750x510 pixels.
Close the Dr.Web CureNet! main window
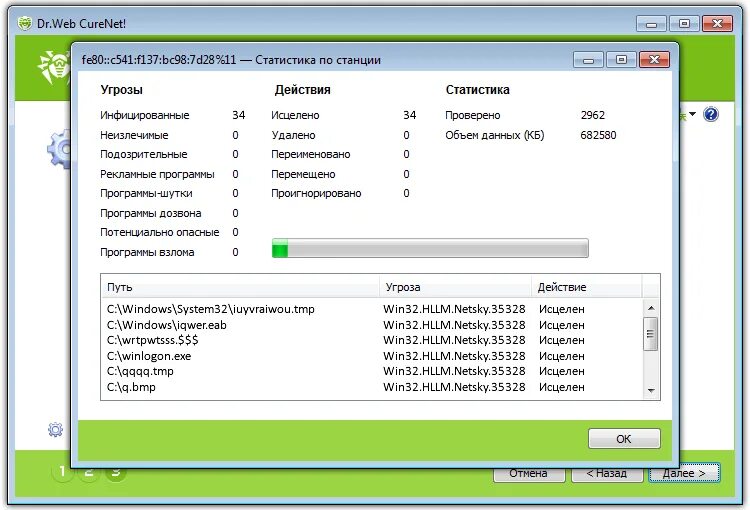(x=717, y=23)
